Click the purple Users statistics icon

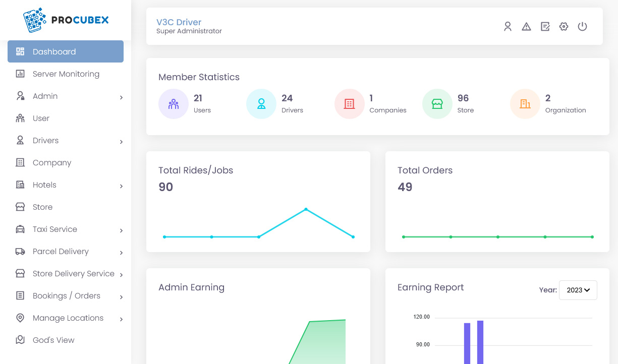pos(174,104)
